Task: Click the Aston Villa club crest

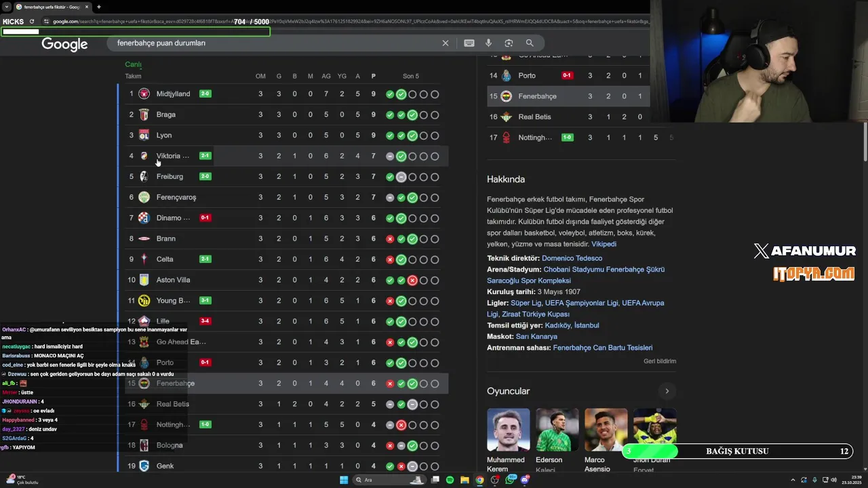Action: (144, 280)
